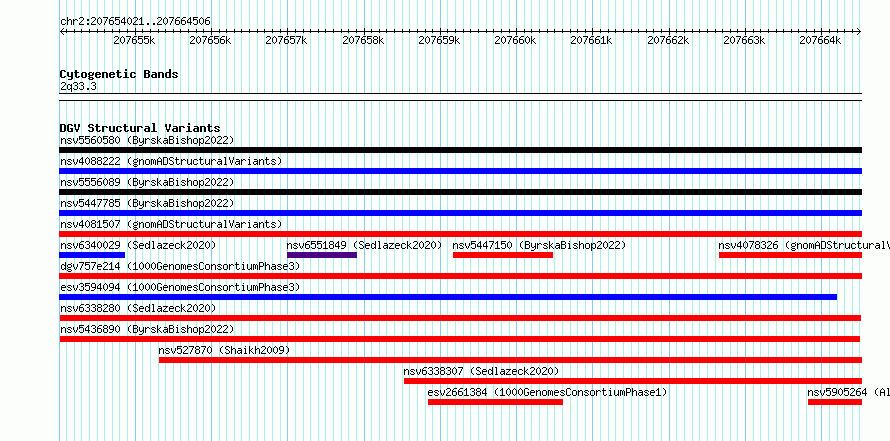Click the 207664k ruler position
The height and width of the screenshot is (441, 890).
click(820, 40)
